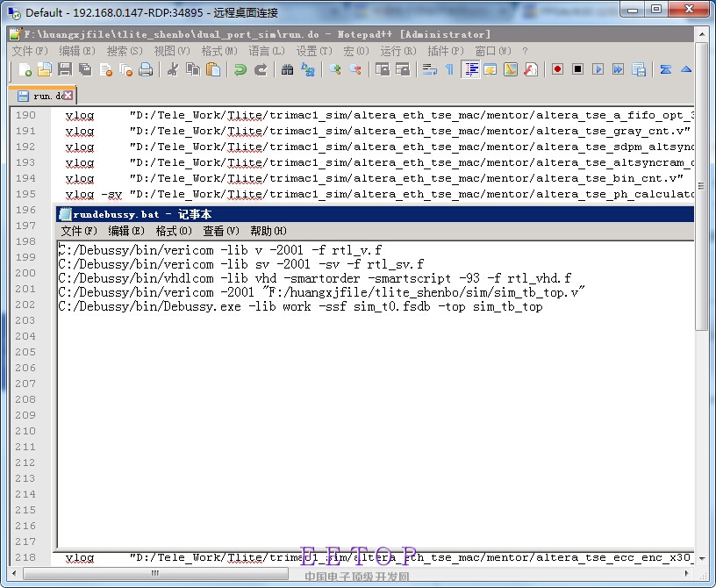The width and height of the screenshot is (716, 588).
Task: Open the 文件(F) menu in Notepad++
Action: (x=30, y=51)
